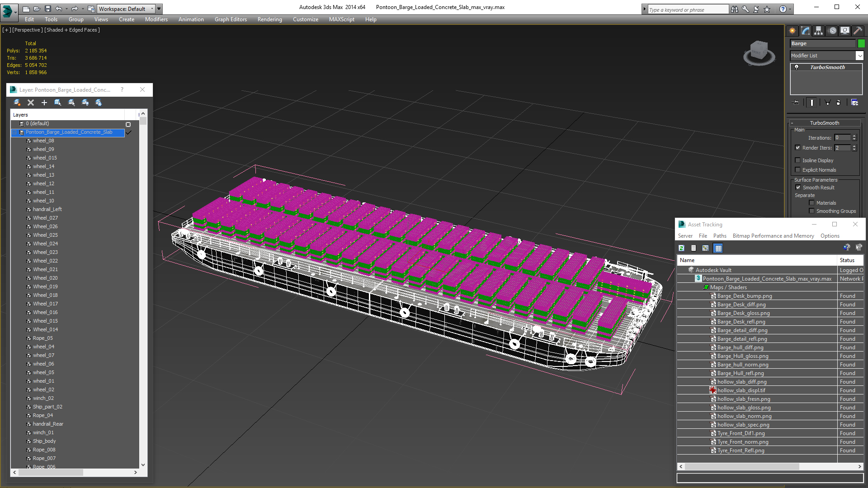Open the Workspace Default dropdown
This screenshot has height=488, width=868.
pyautogui.click(x=152, y=9)
